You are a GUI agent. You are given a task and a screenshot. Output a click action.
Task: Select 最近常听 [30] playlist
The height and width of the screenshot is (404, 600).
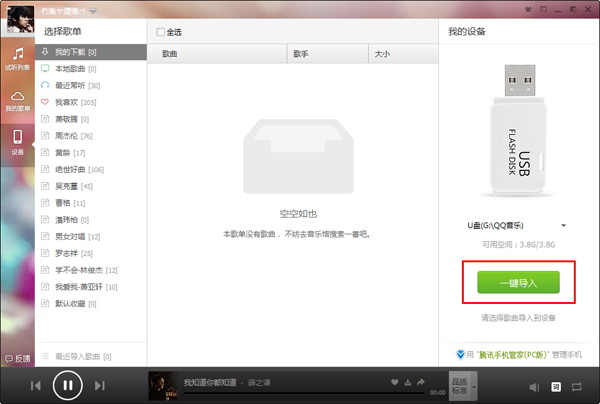tap(91, 85)
